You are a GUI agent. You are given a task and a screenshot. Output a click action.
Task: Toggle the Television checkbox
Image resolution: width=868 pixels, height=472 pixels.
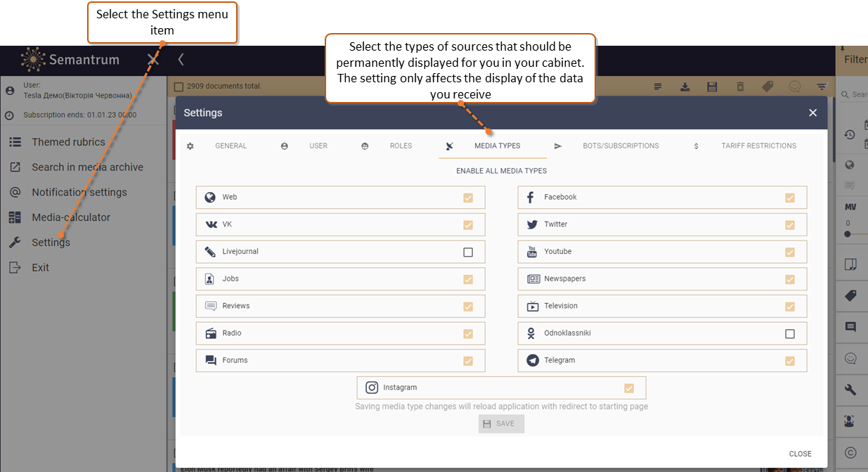tap(790, 307)
